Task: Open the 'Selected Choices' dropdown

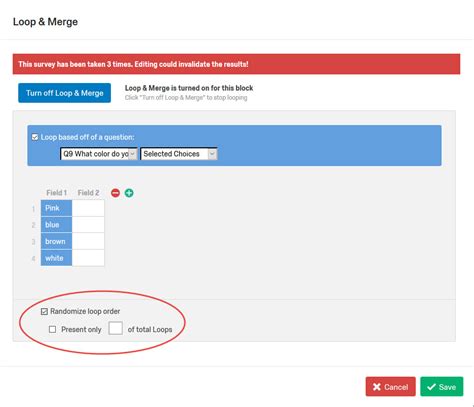Action: tap(179, 154)
